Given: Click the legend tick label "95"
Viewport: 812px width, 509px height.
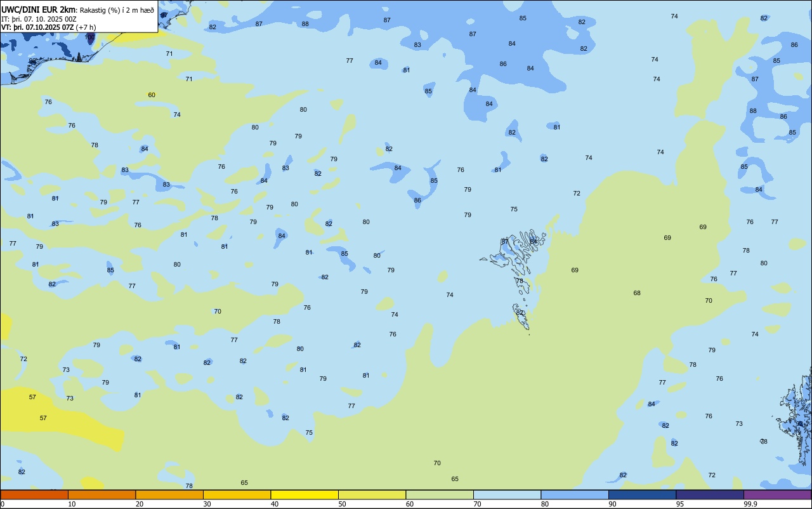Looking at the screenshot, I should (680, 504).
